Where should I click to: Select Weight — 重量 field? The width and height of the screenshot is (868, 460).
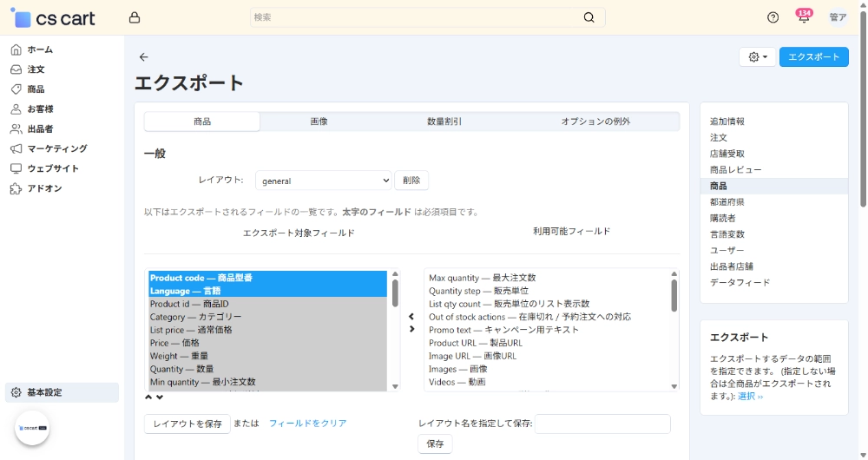point(268,356)
